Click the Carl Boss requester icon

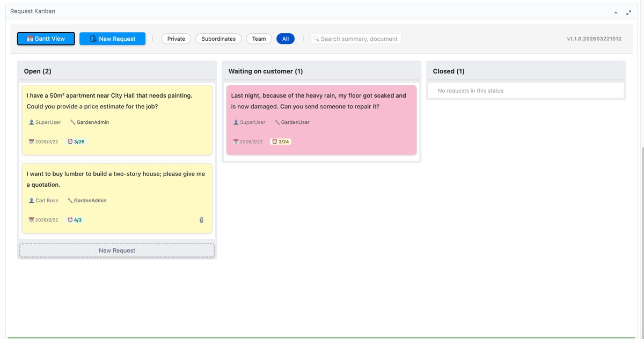tap(31, 201)
